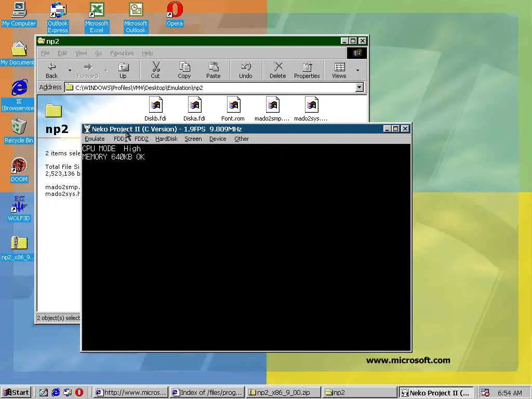Open the Start menu
The width and height of the screenshot is (532, 399).
coord(16,393)
